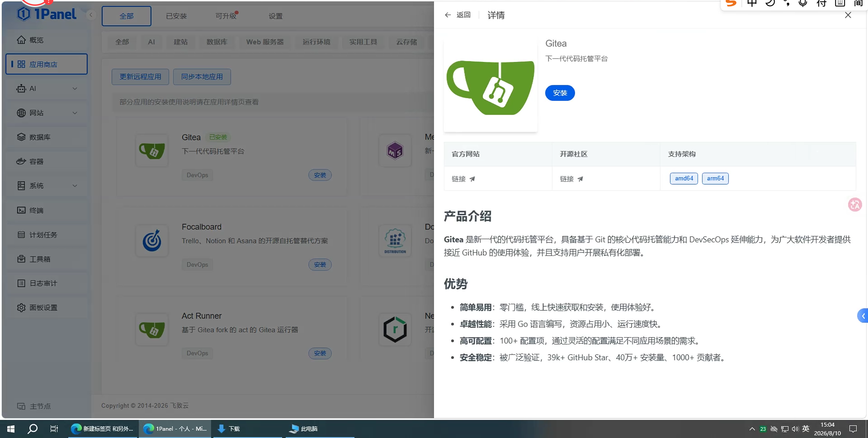Click the blue 安装 button in details

coord(560,93)
